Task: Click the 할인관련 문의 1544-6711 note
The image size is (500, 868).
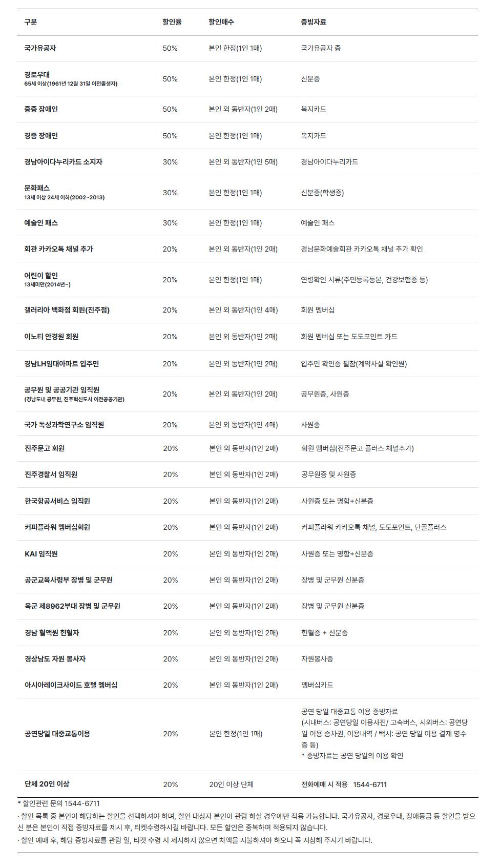Action: 59,803
